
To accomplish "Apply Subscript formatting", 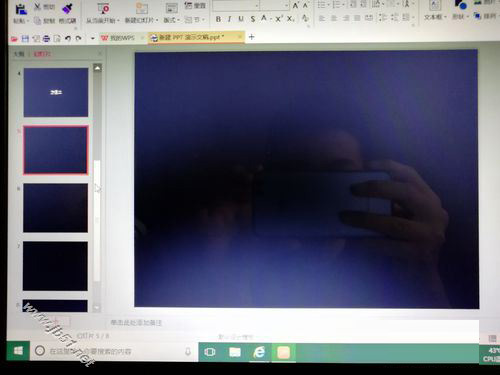I will coord(290,19).
